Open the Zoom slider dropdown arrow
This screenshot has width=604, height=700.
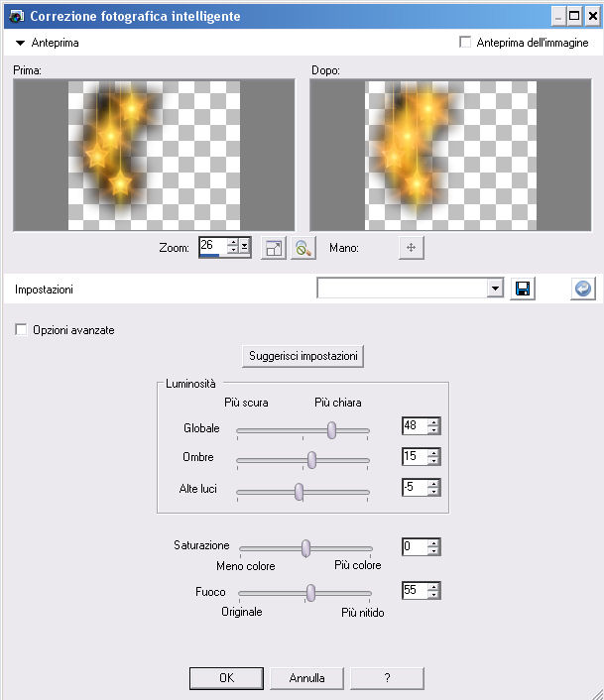point(245,247)
